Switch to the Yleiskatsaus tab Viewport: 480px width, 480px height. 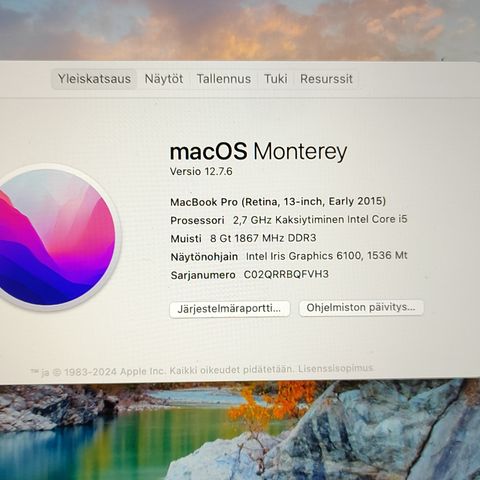(x=94, y=79)
